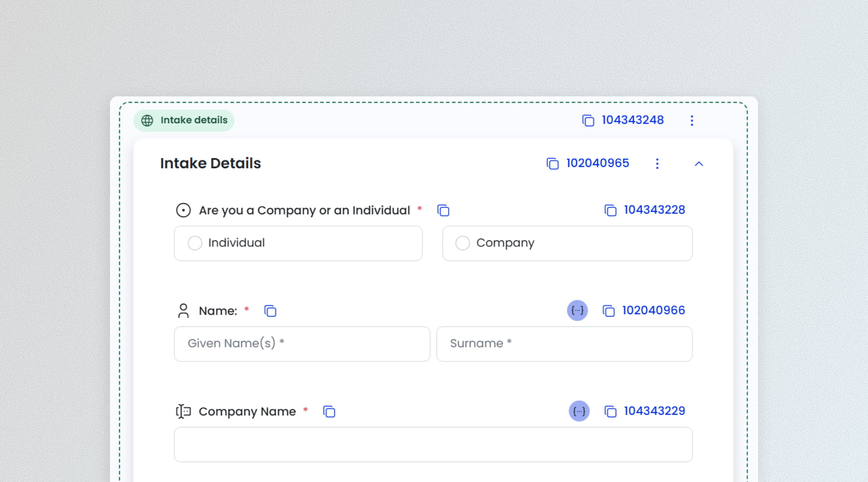Copy the ID 104343248 icon

click(x=588, y=120)
